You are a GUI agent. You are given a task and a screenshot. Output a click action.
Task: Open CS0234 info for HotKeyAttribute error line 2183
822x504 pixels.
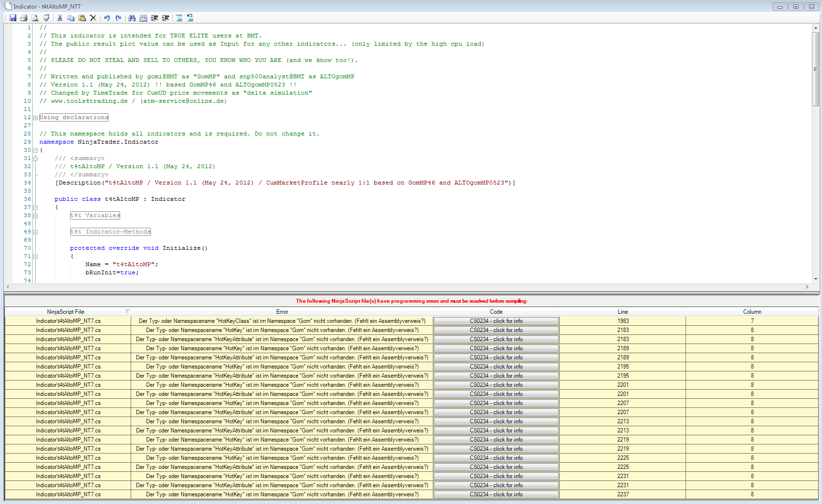tap(496, 339)
